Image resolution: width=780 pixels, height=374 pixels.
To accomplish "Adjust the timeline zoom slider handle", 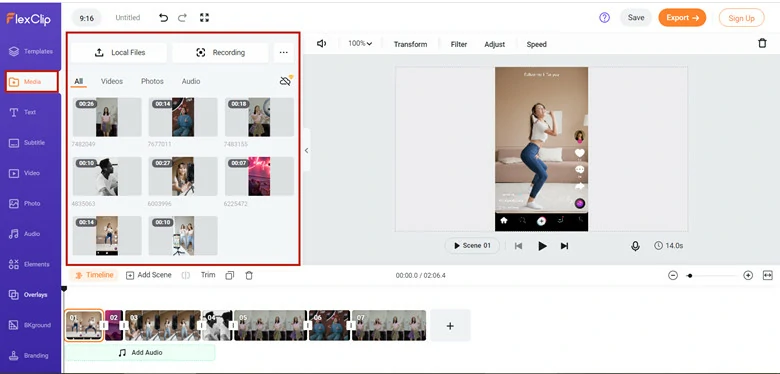I will tap(689, 276).
